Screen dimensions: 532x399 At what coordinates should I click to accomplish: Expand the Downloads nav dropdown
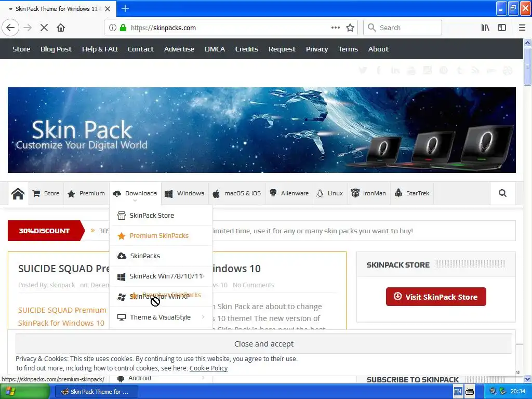pos(135,193)
